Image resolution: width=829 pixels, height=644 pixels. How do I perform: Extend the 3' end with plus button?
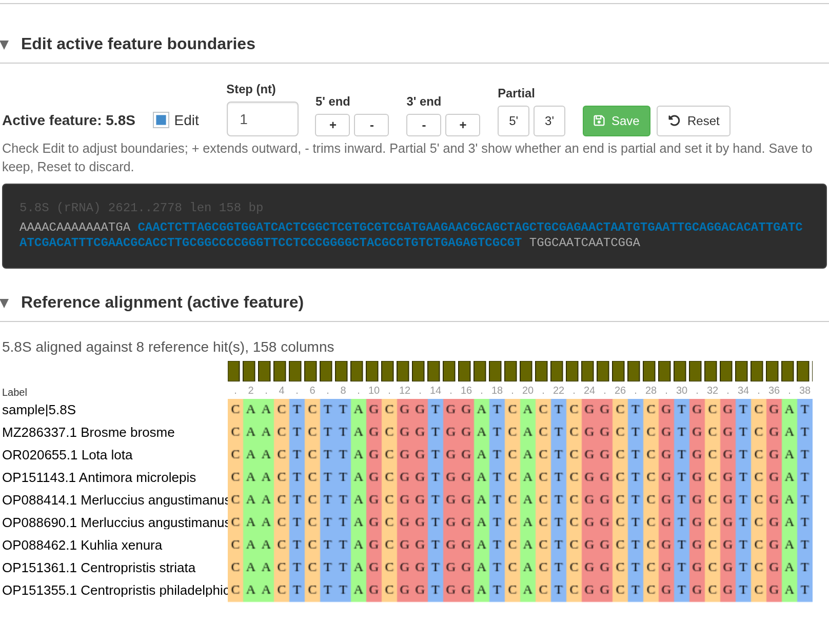click(x=463, y=125)
